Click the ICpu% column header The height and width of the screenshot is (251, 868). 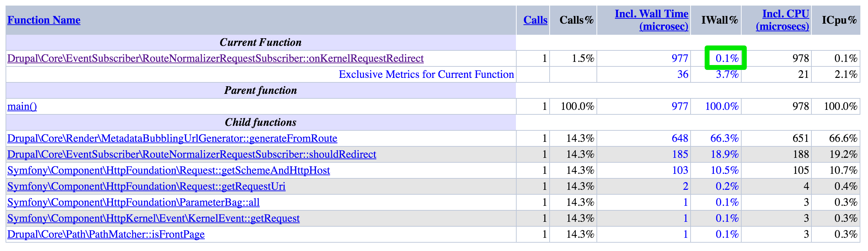(840, 20)
